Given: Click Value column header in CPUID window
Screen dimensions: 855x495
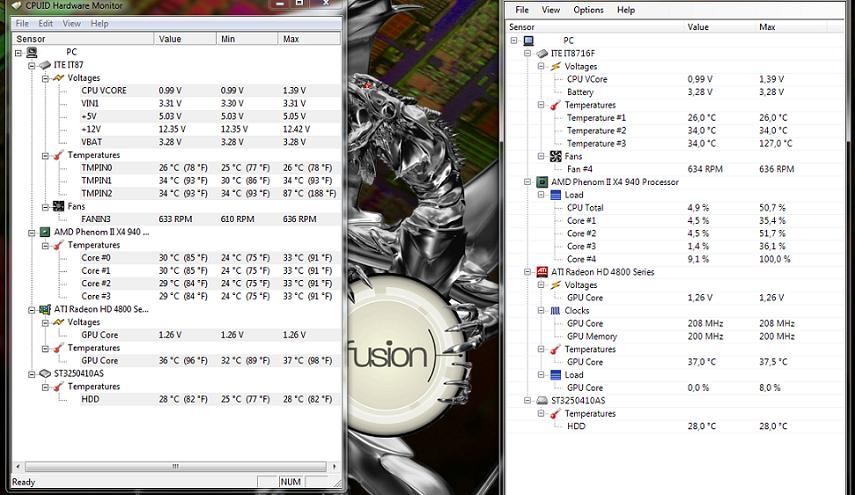Looking at the screenshot, I should click(185, 39).
